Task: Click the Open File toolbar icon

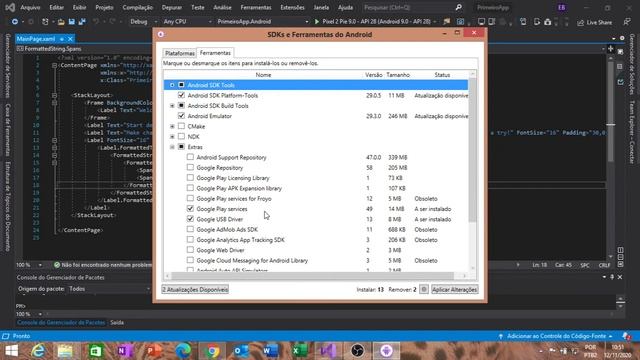Action: (61, 22)
